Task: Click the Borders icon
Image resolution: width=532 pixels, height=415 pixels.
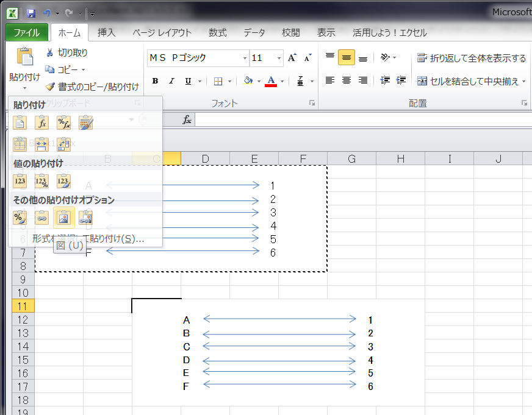Action: (218, 81)
